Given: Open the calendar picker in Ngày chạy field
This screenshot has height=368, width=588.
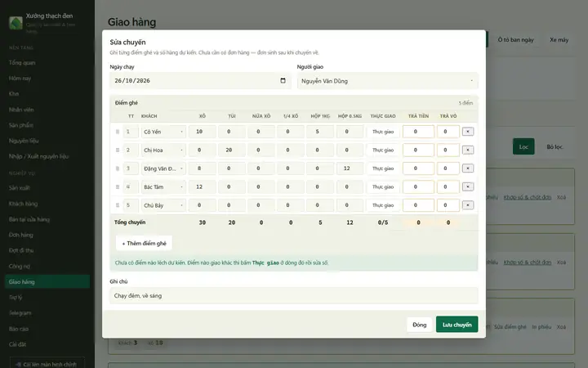Looking at the screenshot, I should [x=283, y=81].
